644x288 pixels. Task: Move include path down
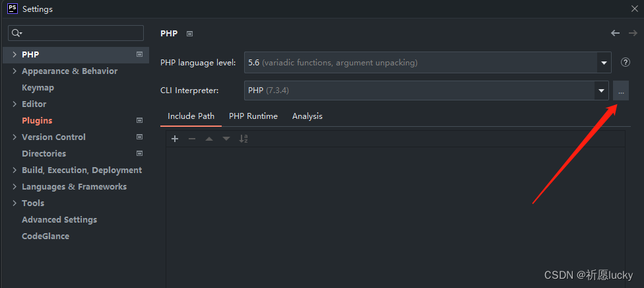coord(226,139)
